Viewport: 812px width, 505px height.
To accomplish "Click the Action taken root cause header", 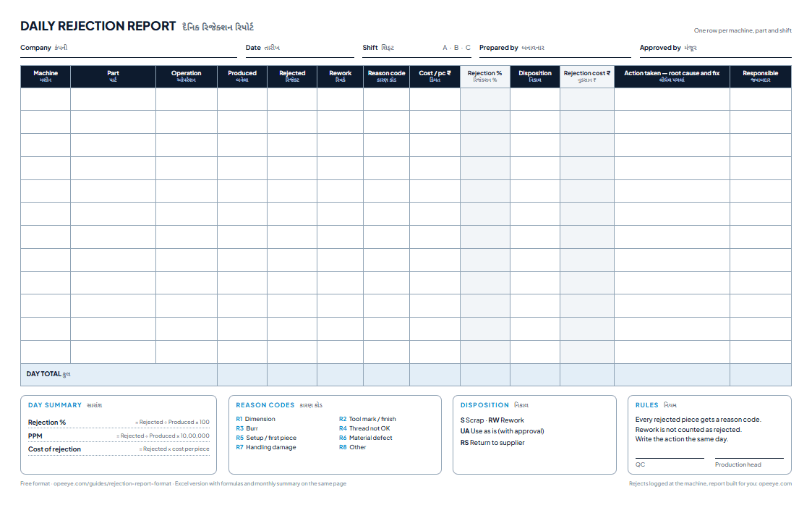I will pos(672,77).
